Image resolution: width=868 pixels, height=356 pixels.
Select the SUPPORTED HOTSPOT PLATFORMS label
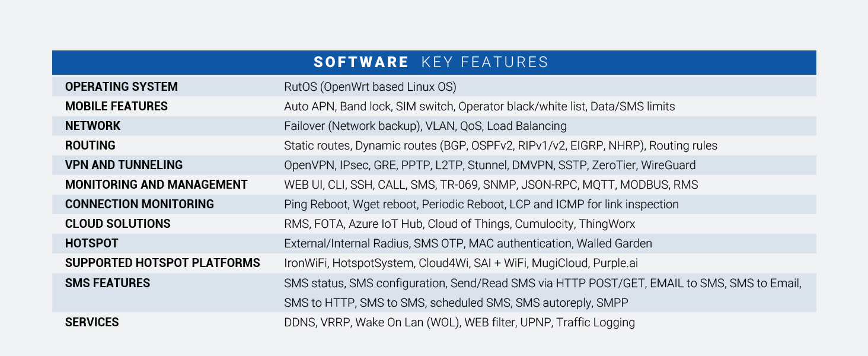point(162,263)
